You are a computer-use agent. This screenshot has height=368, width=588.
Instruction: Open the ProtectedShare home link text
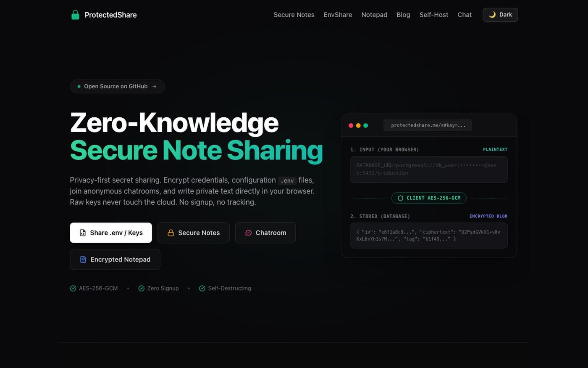click(110, 15)
